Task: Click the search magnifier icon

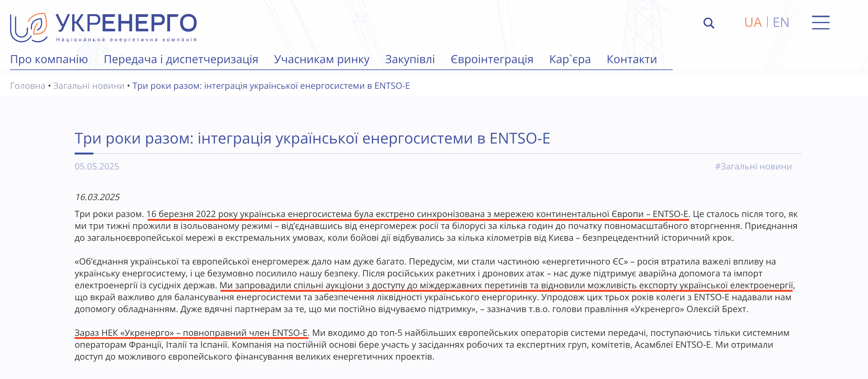Action: pyautogui.click(x=710, y=23)
